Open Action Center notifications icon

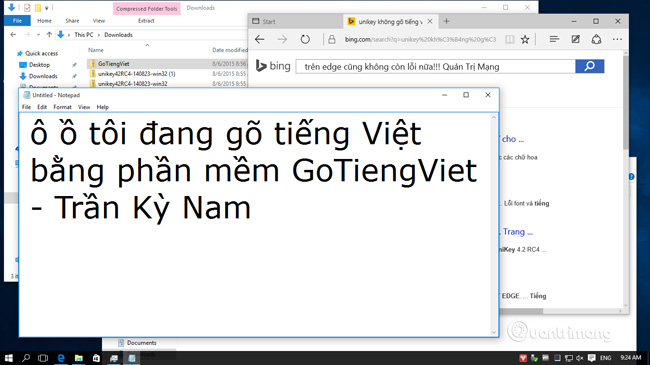pos(592,358)
